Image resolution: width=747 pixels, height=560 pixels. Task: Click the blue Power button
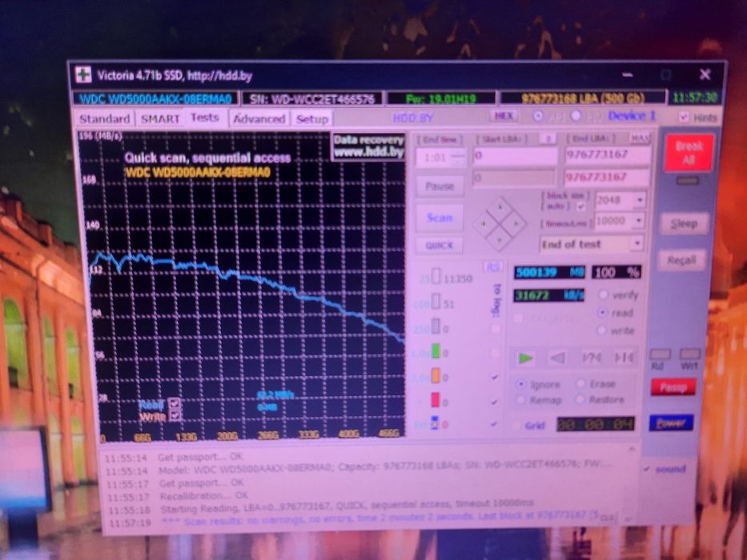click(x=671, y=423)
